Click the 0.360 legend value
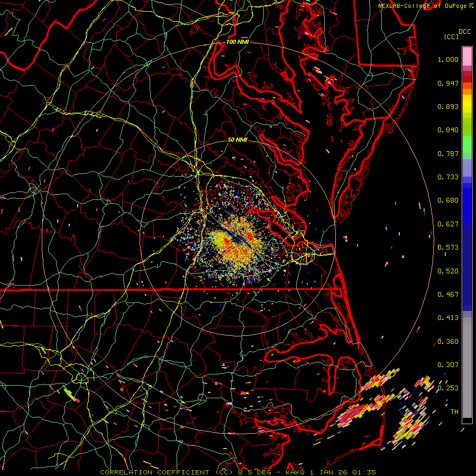This screenshot has height=476, width=476. (x=448, y=342)
